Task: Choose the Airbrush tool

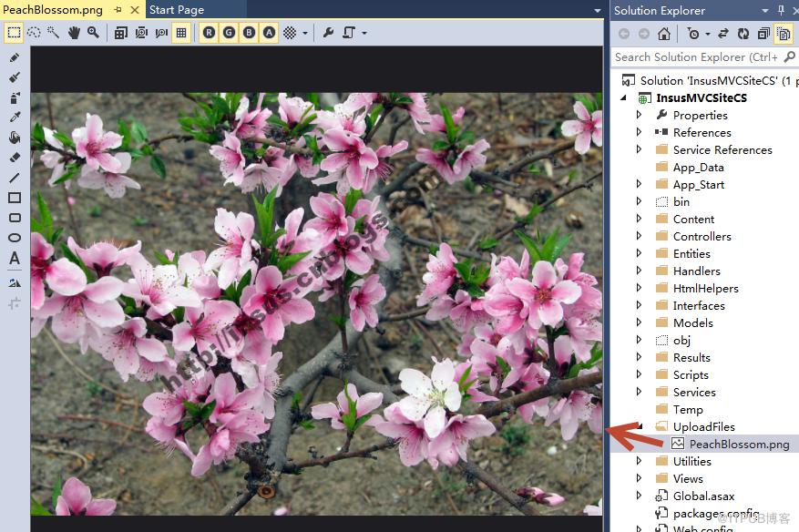Action: tap(15, 97)
